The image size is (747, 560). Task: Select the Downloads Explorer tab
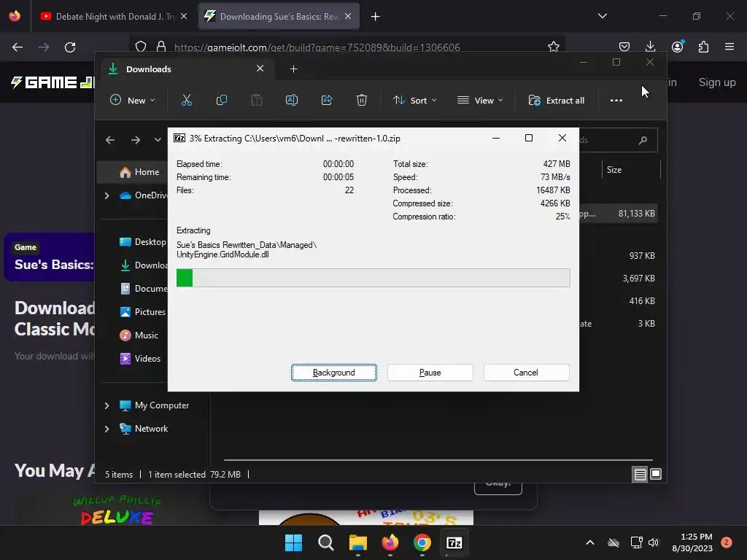[186, 69]
